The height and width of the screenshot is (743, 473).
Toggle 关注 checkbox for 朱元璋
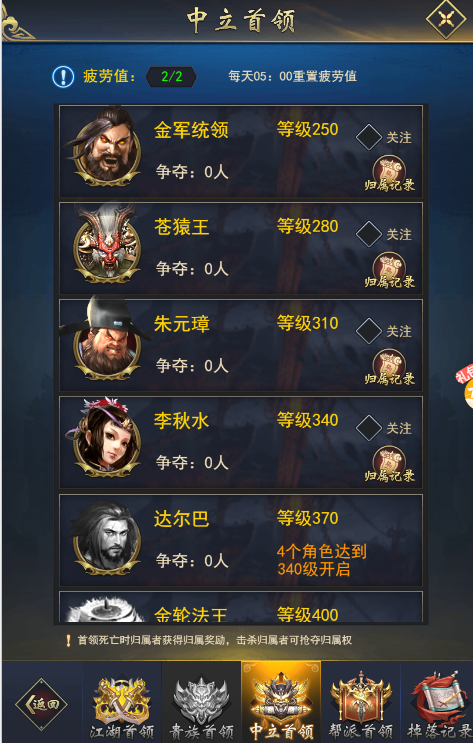click(369, 331)
